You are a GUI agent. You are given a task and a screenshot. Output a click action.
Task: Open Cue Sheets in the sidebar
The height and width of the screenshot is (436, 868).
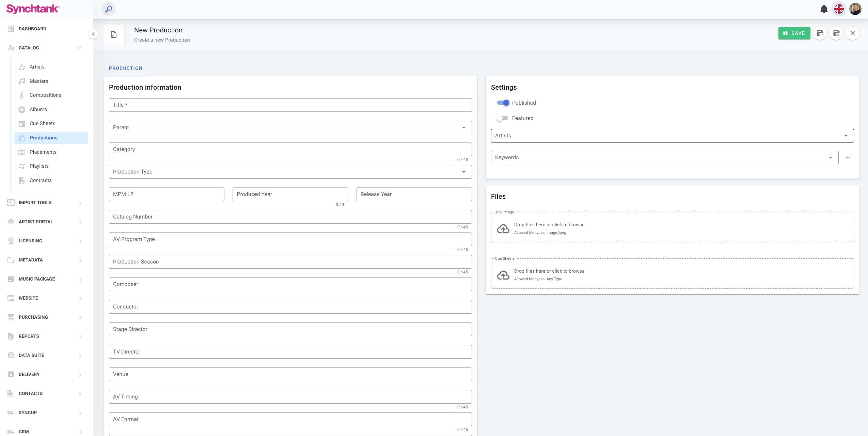pyautogui.click(x=42, y=123)
